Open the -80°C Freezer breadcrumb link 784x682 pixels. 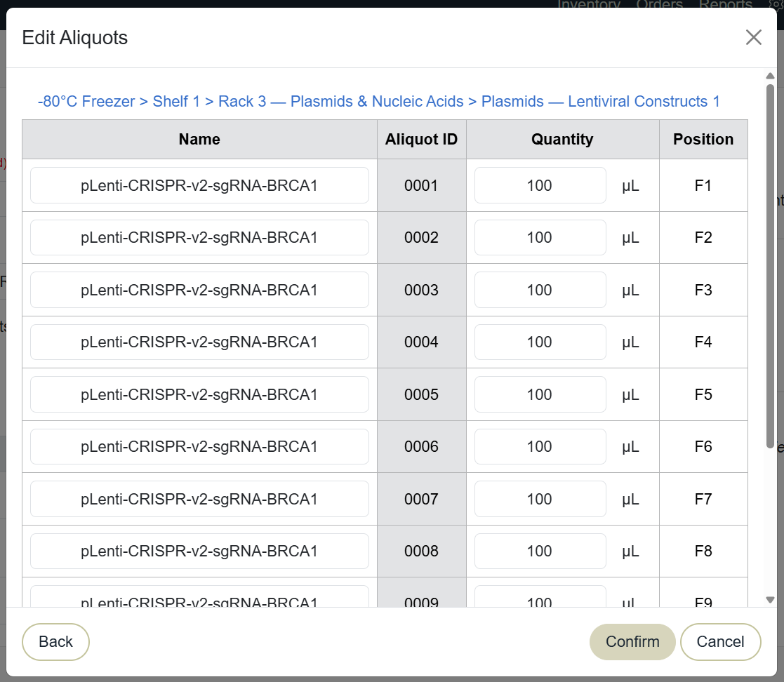click(86, 102)
